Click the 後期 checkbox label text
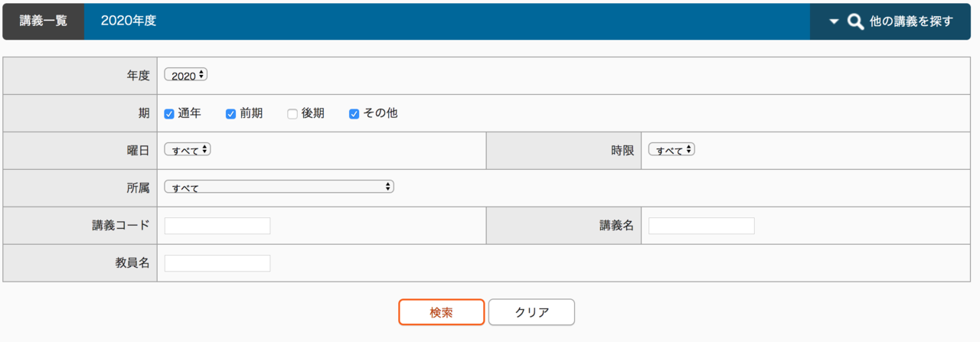 click(312, 113)
